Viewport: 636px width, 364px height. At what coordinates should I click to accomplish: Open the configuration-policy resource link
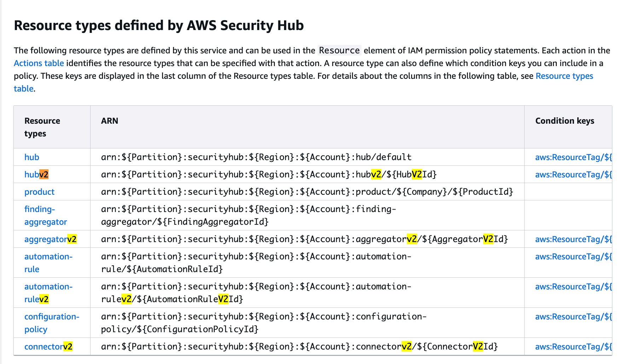click(x=52, y=323)
